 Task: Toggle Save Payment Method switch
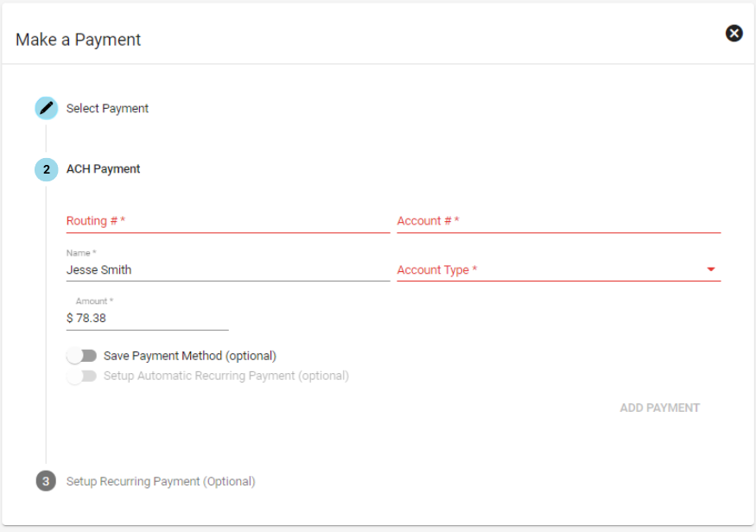[81, 356]
